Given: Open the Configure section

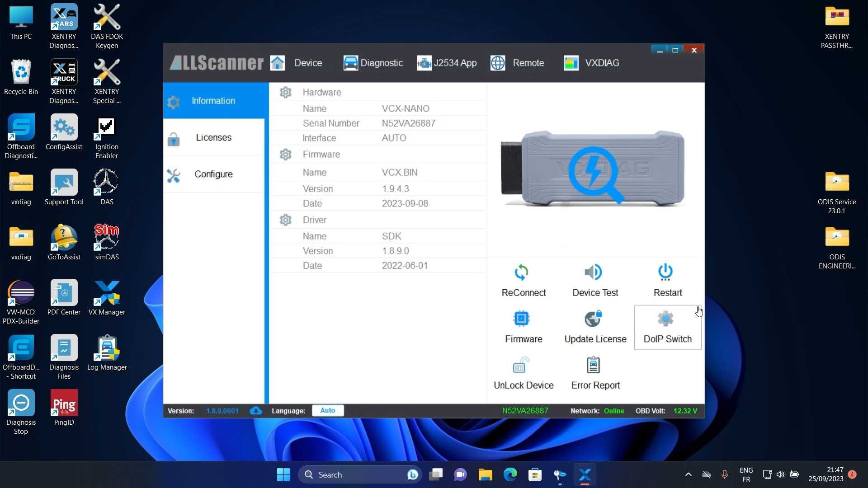Looking at the screenshot, I should 213,174.
